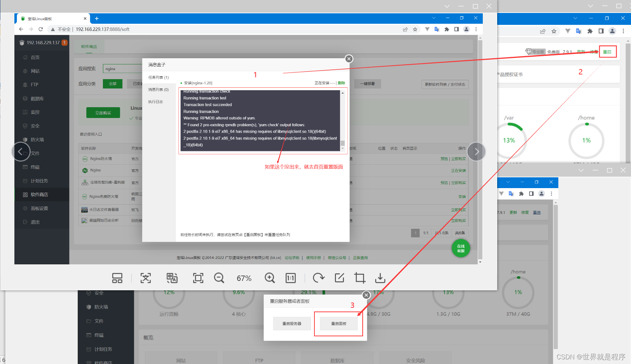Click the /var 13% disk gauge in top-right window
Screen dimensions: 631x364
click(x=509, y=140)
